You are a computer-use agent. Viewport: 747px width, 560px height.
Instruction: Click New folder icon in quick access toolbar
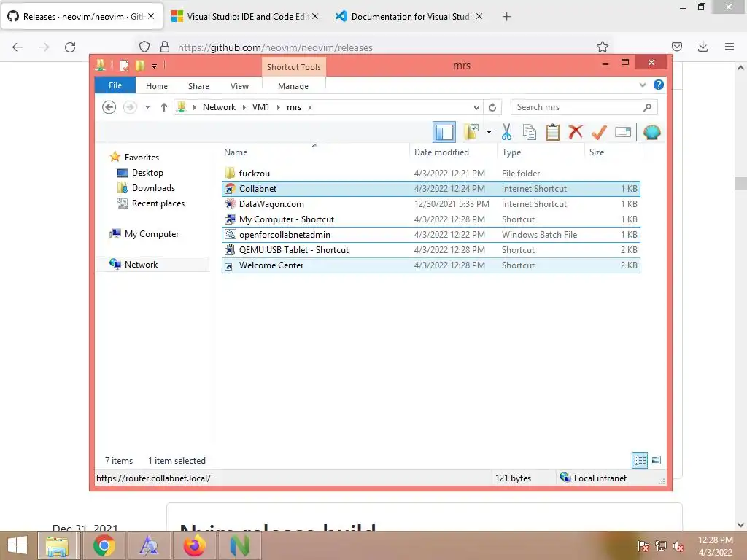pyautogui.click(x=140, y=65)
